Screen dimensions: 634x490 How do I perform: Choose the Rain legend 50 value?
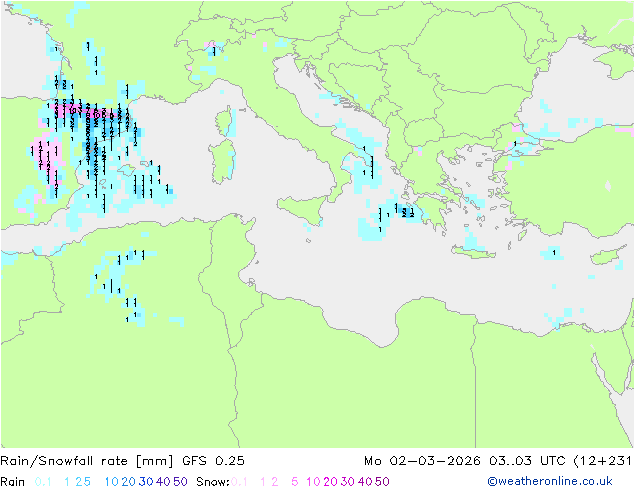(x=180, y=482)
